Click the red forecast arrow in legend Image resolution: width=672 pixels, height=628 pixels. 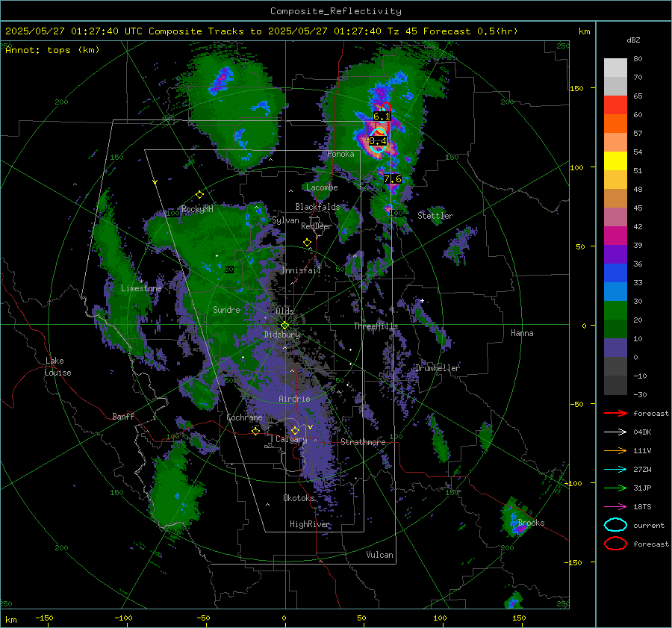(615, 413)
